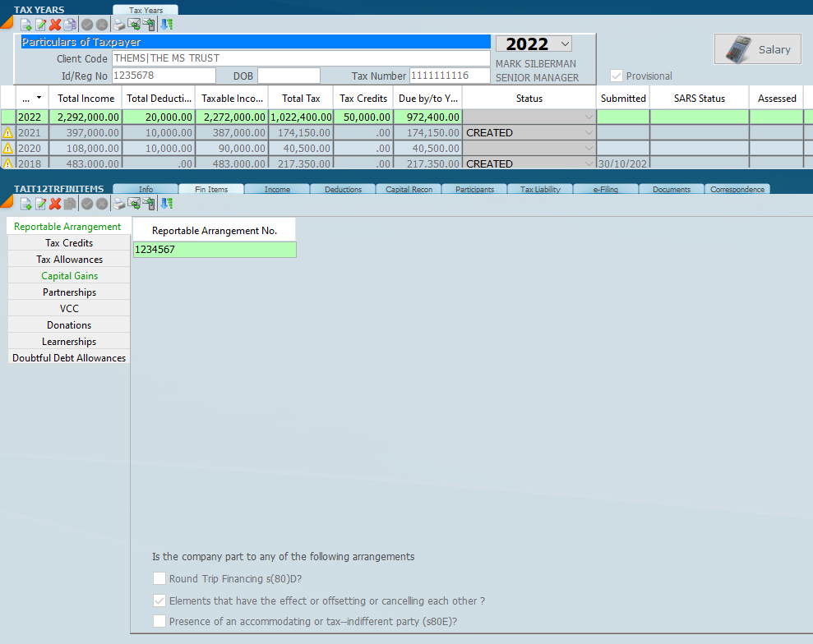Screen dimensions: 813x644
Task: Click the copy record icon in Tax Years toolbar
Action: click(x=70, y=25)
